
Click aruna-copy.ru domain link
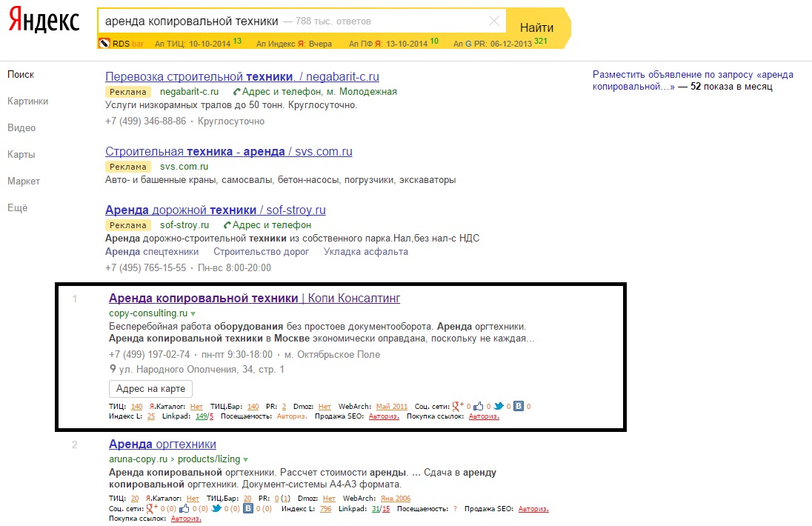coord(139,459)
